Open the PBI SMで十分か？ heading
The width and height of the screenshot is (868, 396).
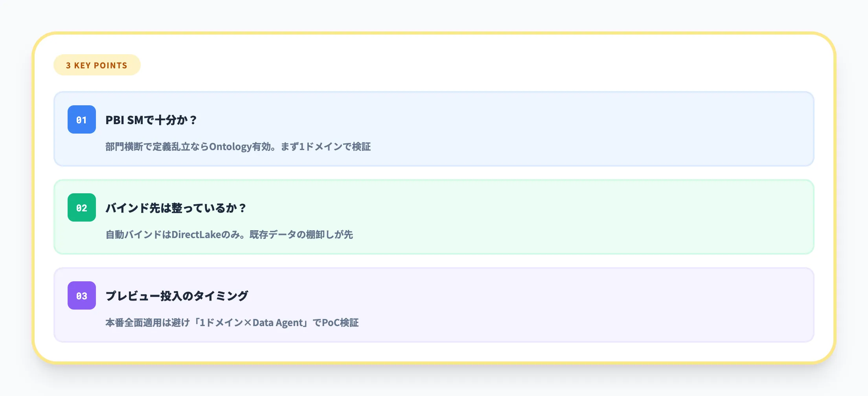coord(151,120)
